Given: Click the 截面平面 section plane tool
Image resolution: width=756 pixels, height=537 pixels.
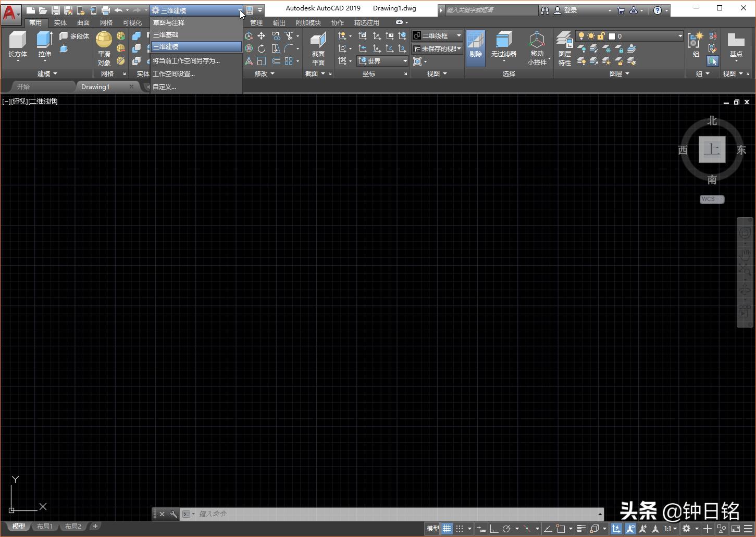Looking at the screenshot, I should pos(318,48).
